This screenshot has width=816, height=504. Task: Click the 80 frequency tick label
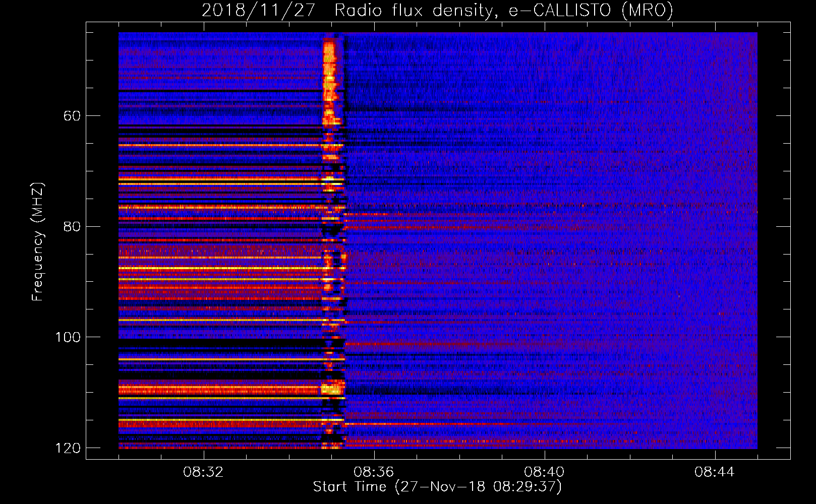(72, 226)
